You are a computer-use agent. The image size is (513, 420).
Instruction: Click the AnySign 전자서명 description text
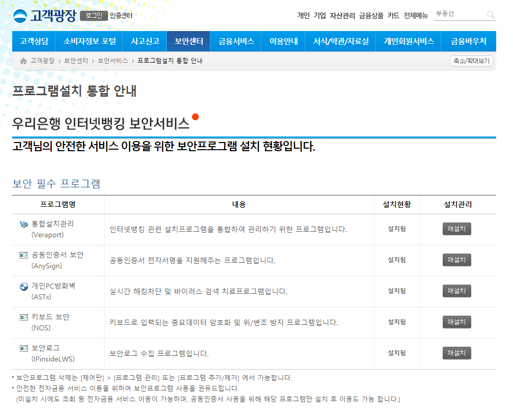[x=193, y=261]
